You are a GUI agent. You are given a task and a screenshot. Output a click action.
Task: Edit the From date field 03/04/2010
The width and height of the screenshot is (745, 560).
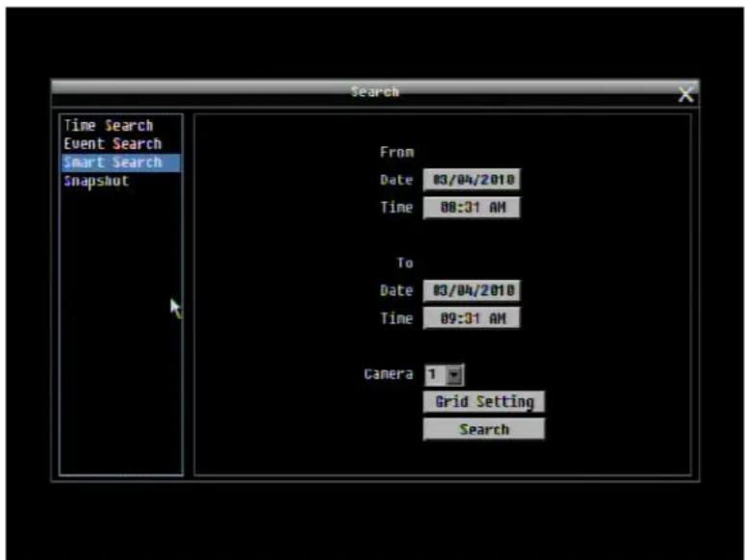click(x=472, y=180)
